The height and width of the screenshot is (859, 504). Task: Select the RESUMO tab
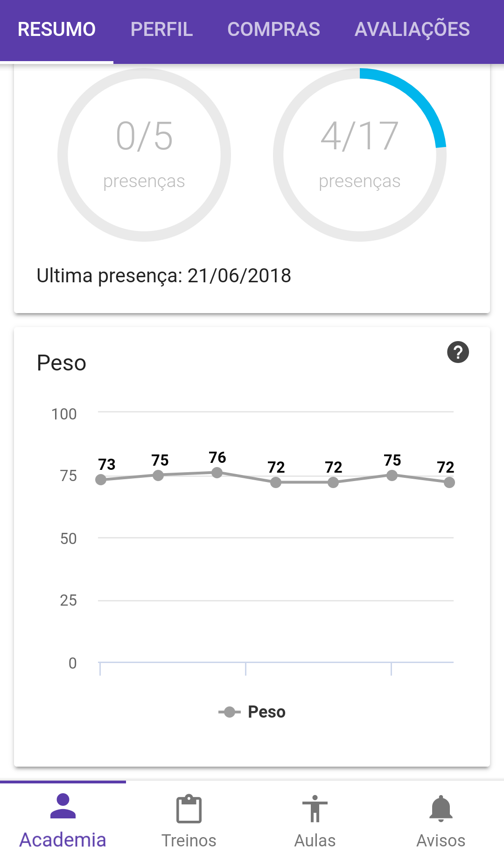56,29
